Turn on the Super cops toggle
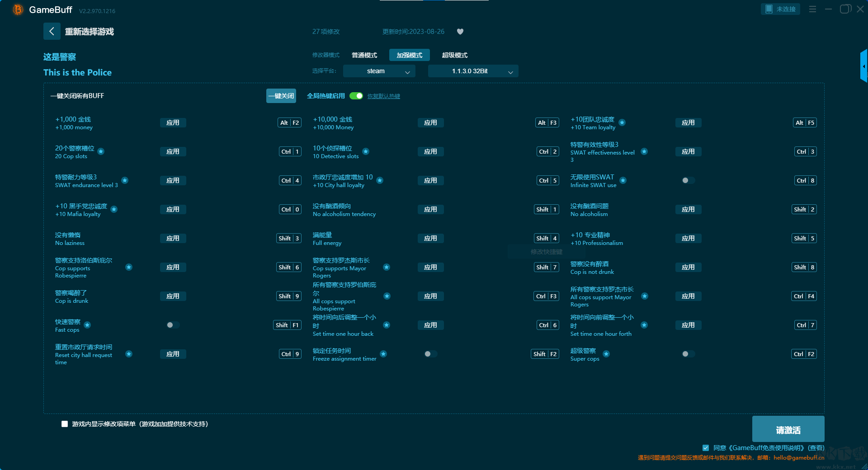Viewport: 868px width, 470px height. (688, 354)
